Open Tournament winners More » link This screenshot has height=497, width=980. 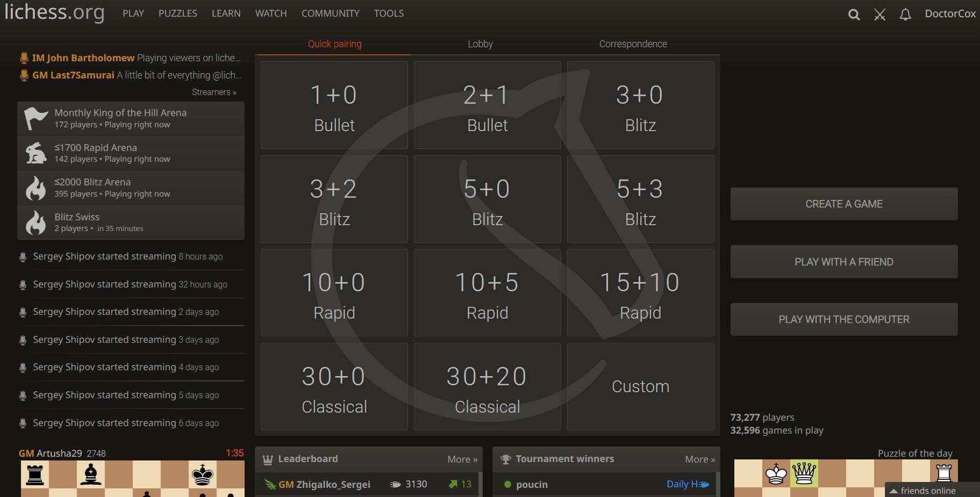click(x=700, y=459)
